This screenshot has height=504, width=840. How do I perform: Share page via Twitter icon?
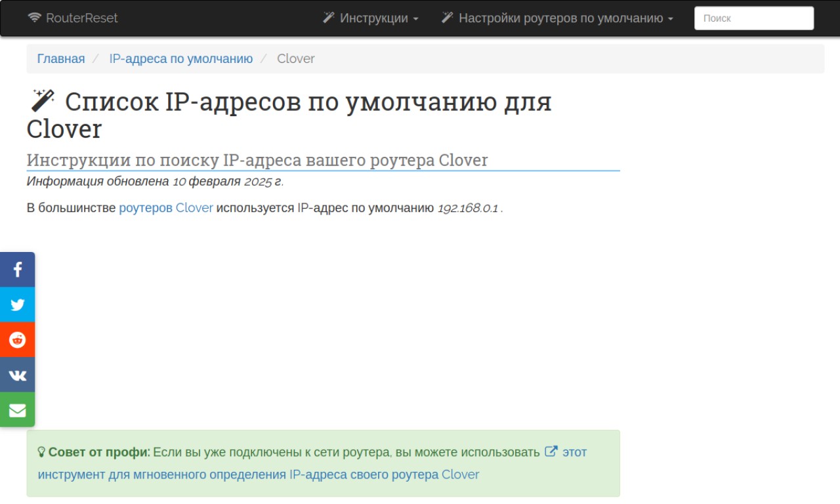coord(17,304)
